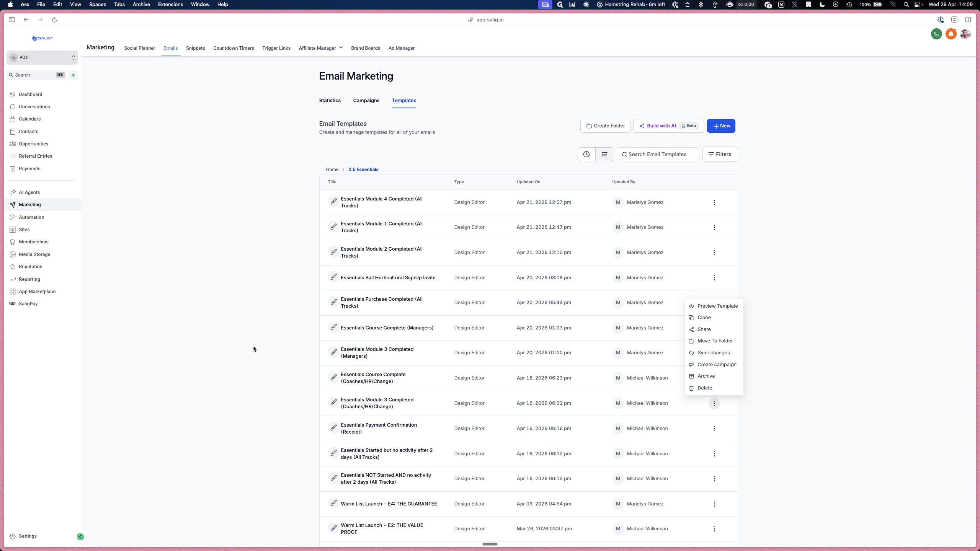Click edit pencil icon for Essentials Course Complete (Managers)

pyautogui.click(x=333, y=327)
